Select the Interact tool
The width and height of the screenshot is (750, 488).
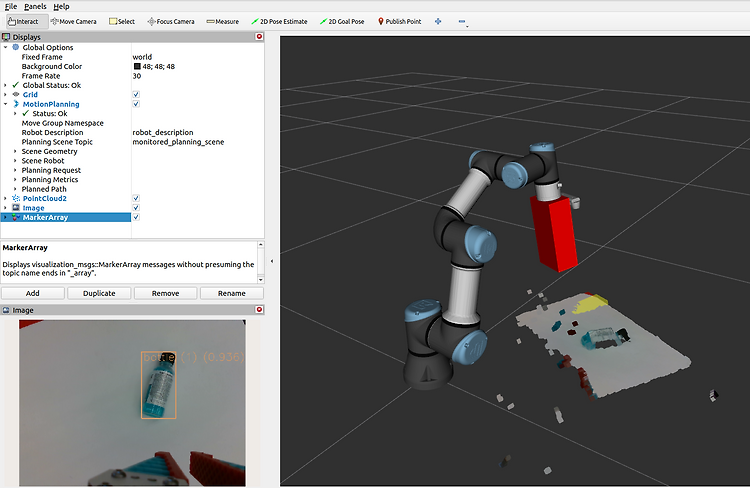pos(24,22)
